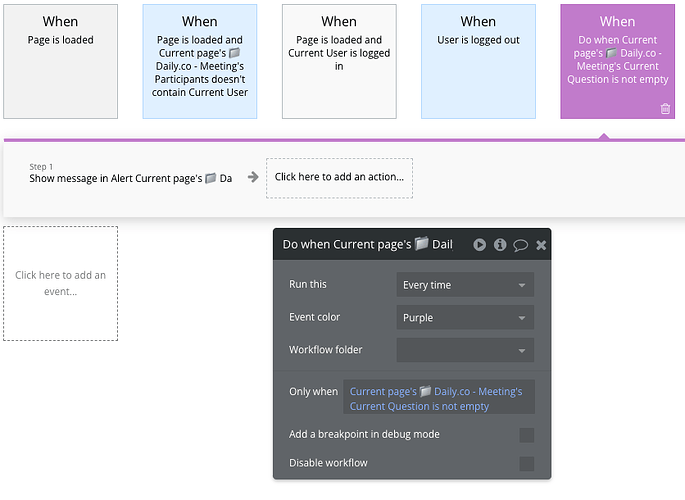Click the trash icon on purple event

(x=665, y=108)
